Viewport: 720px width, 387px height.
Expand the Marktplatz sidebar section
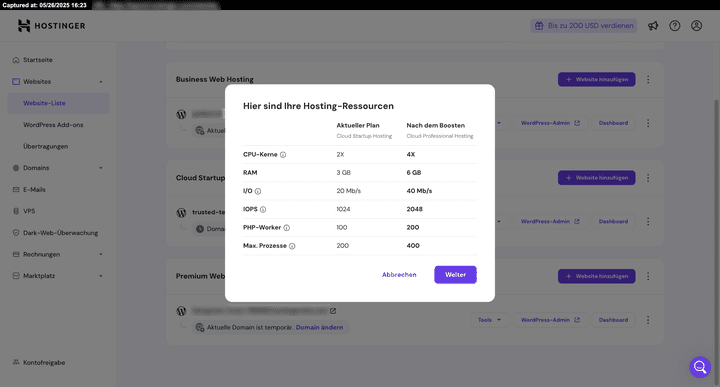pos(101,276)
